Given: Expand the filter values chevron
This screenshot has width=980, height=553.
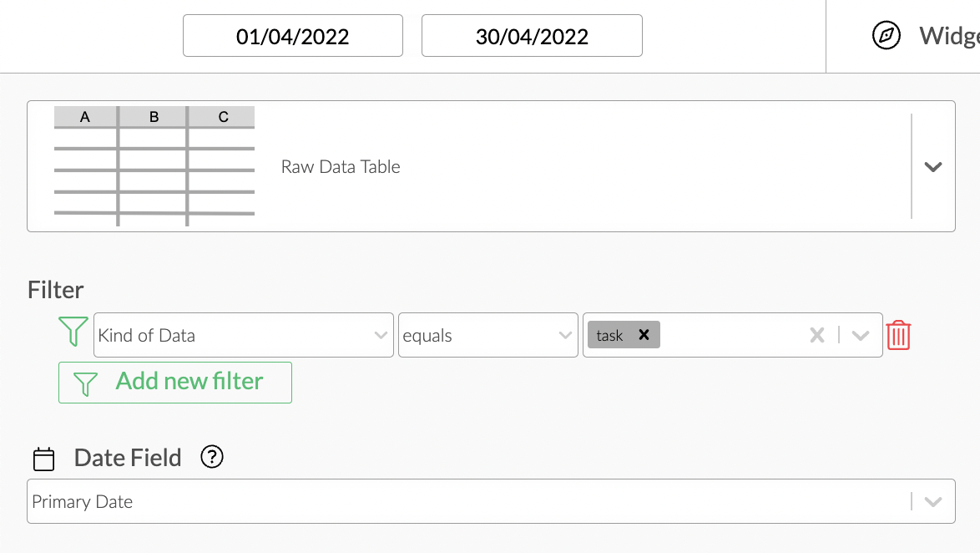Looking at the screenshot, I should tap(861, 334).
